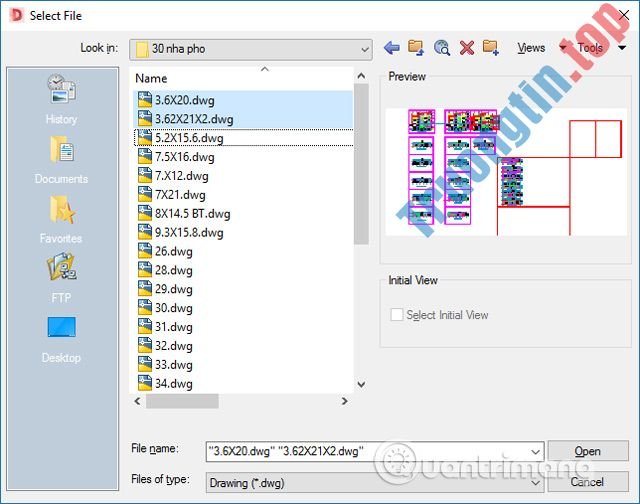Open the Views menu
Image resolution: width=640 pixels, height=504 pixels.
point(531,48)
